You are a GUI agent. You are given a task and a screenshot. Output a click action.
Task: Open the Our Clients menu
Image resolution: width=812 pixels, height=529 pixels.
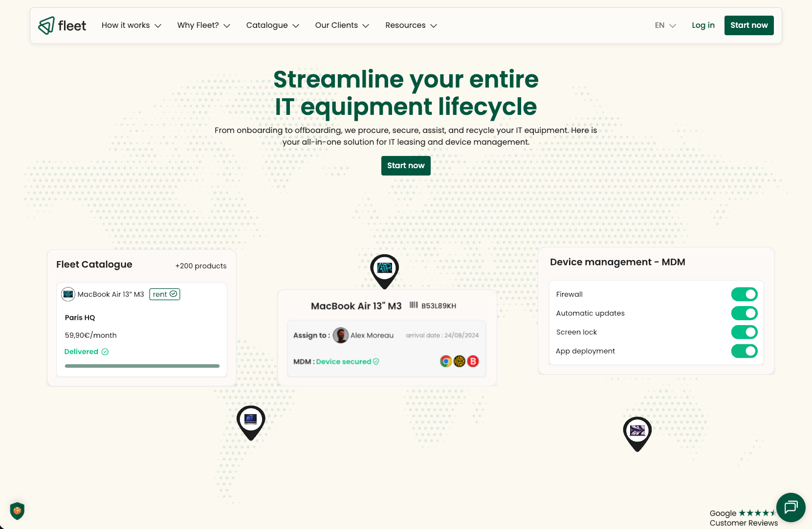(x=342, y=25)
